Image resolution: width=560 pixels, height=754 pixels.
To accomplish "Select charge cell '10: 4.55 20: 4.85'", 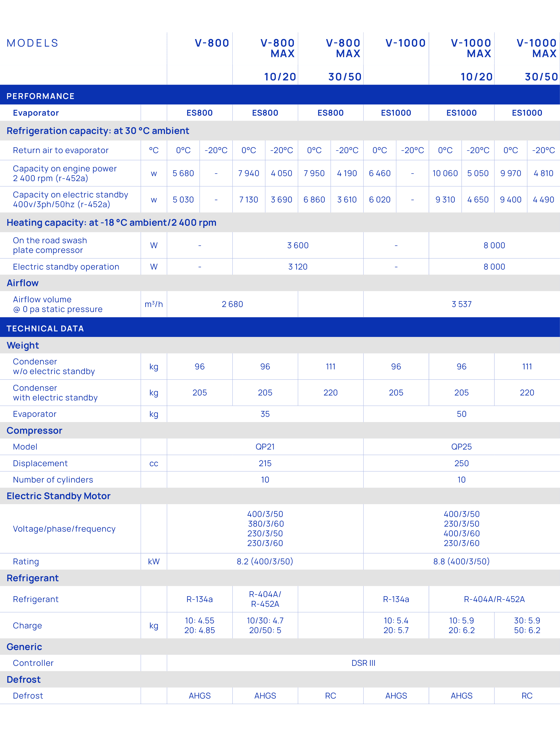I will 199,626.
